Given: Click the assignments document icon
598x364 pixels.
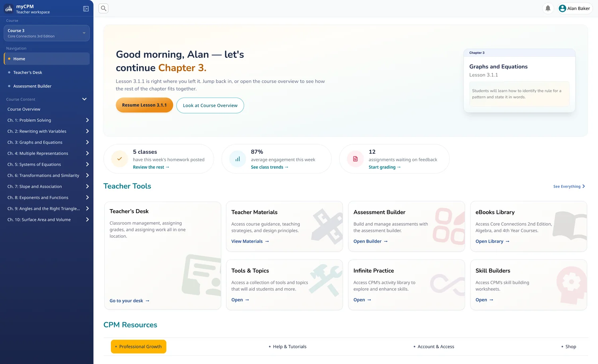Looking at the screenshot, I should [355, 159].
